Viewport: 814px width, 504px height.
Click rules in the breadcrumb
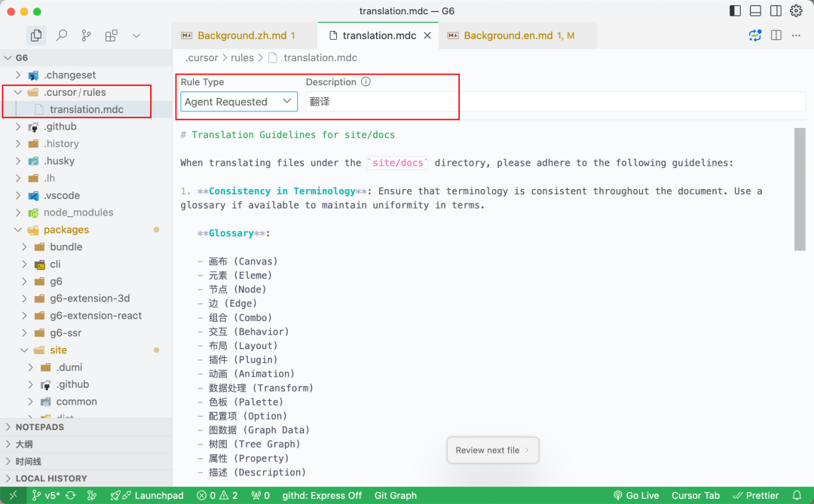242,57
